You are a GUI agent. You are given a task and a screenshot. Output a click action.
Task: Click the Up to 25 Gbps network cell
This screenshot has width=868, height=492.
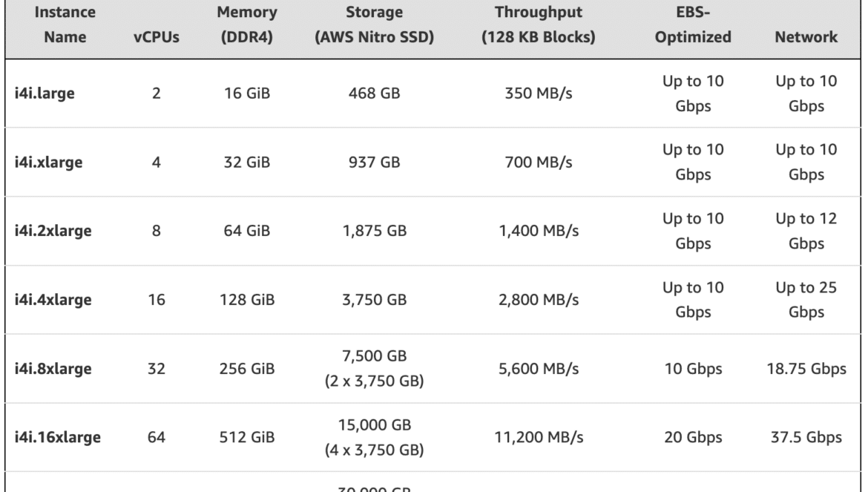click(x=806, y=299)
